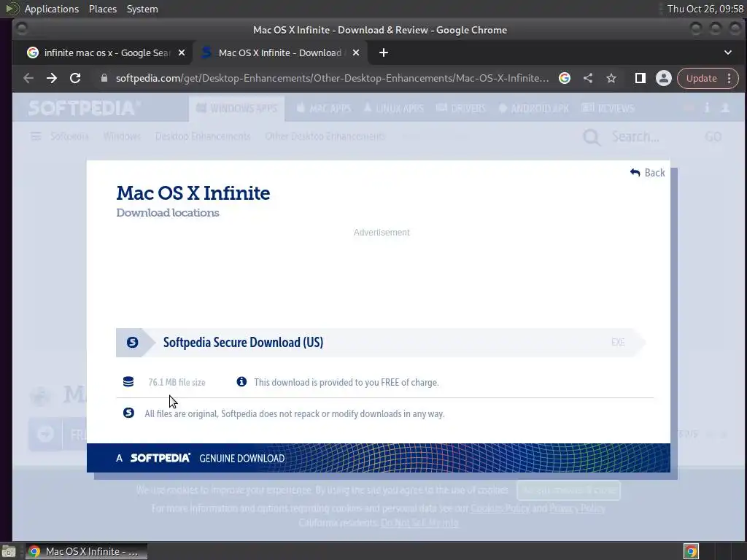747x560 pixels.
Task: Bookmark this tab with star icon
Action: pyautogui.click(x=611, y=78)
